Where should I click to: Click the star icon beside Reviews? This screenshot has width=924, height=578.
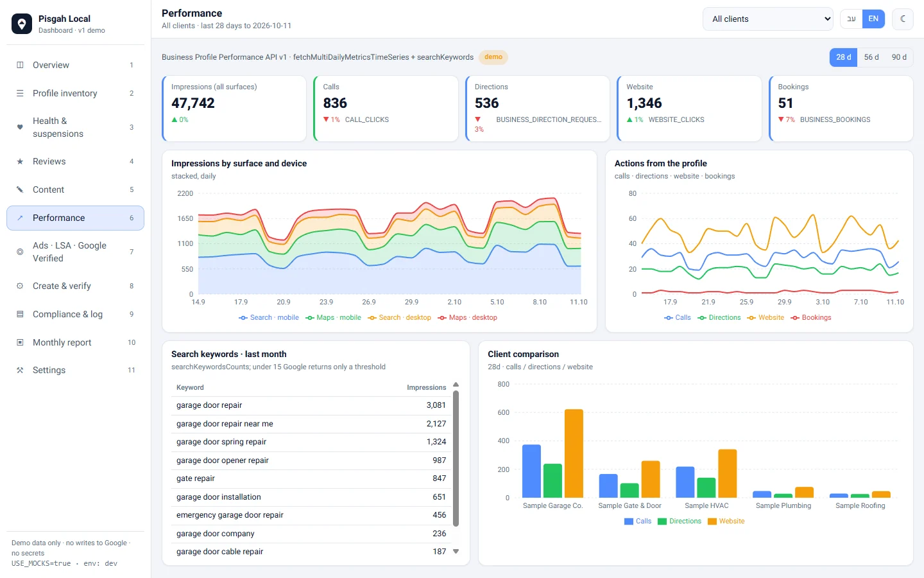[x=20, y=161]
